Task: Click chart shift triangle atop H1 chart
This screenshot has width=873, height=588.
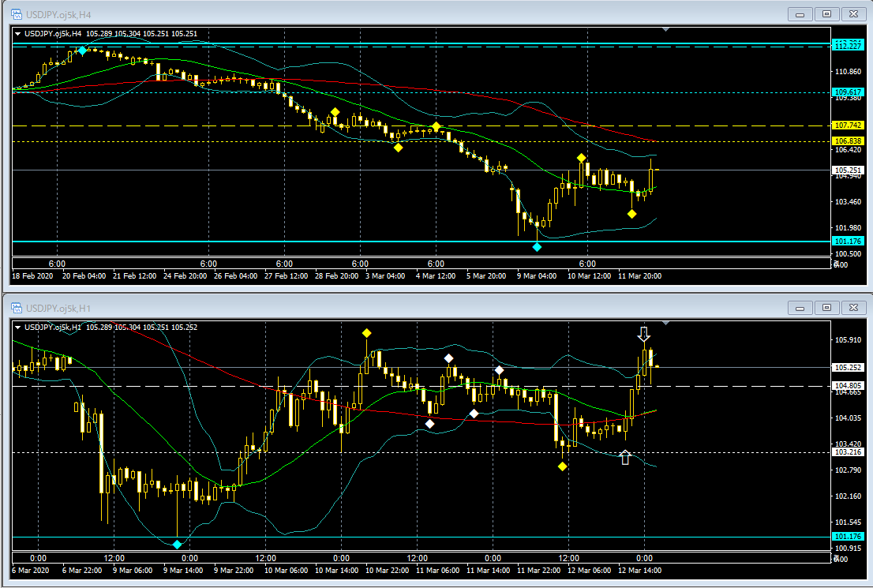Action: pos(666,322)
